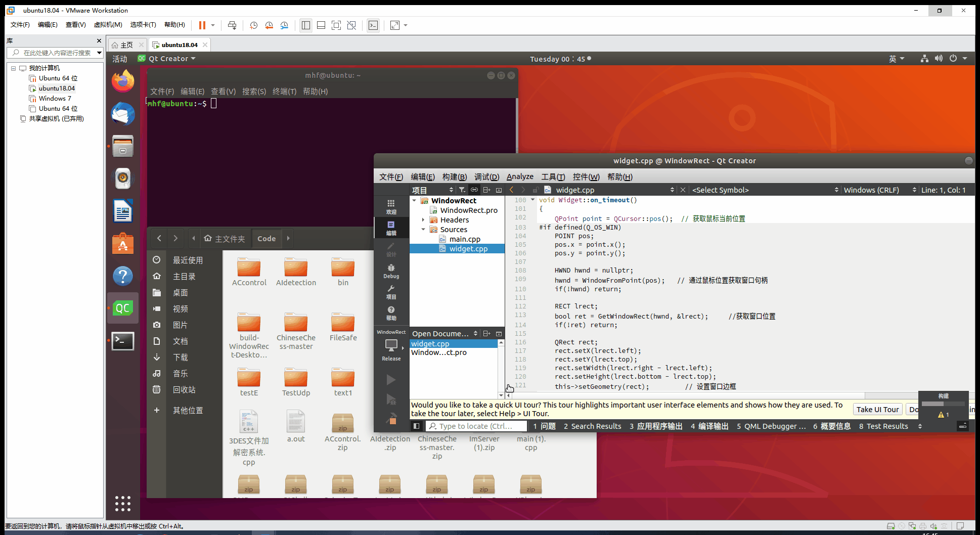Open the 4 编译输出 compile output pane
This screenshot has width=980, height=535.
(709, 426)
